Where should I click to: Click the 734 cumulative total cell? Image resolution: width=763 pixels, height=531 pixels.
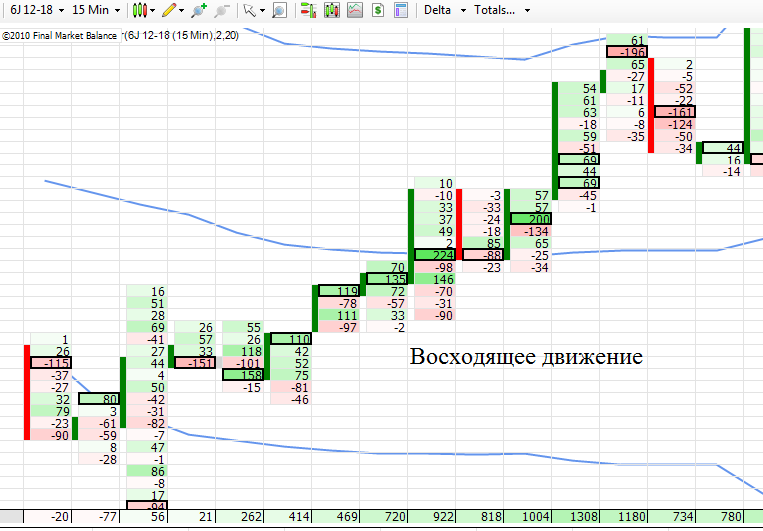pyautogui.click(x=672, y=516)
